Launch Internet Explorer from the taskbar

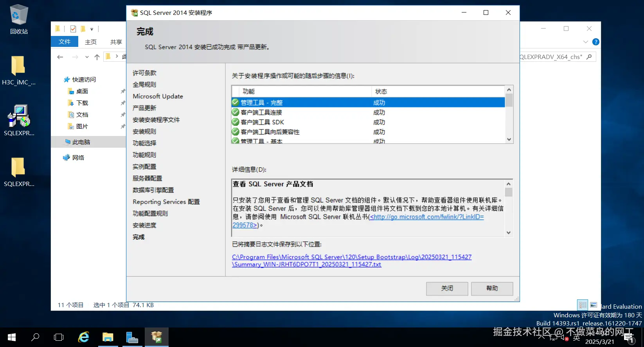tap(84, 337)
